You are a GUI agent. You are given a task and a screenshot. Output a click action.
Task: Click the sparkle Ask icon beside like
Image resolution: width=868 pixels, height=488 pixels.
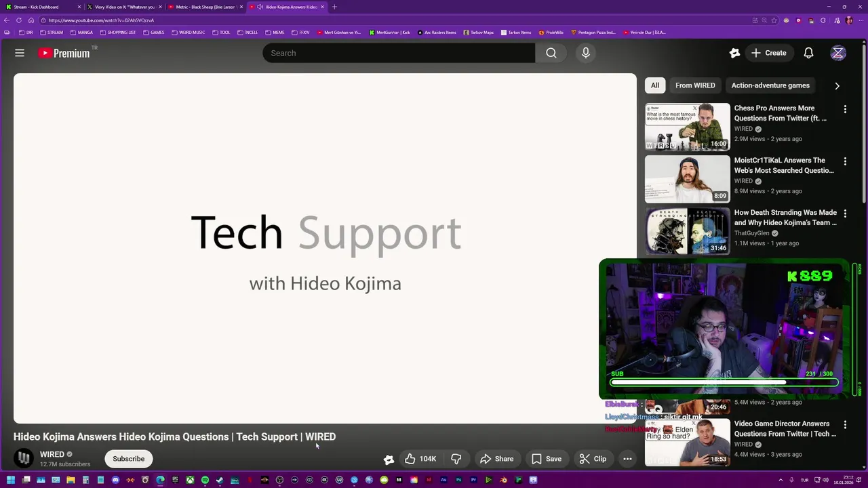[389, 459]
